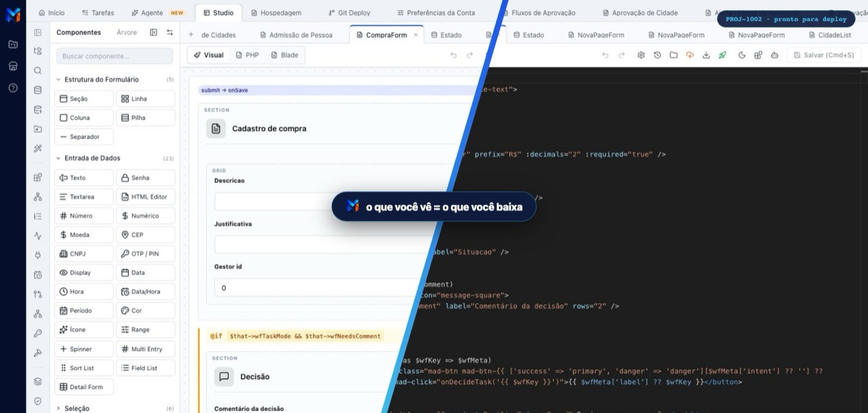Click the folder icon in the editor toolbar

coord(673,55)
